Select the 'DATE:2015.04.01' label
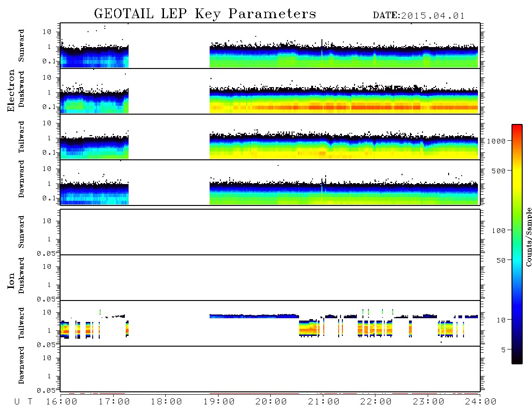532x410 pixels. (x=418, y=16)
